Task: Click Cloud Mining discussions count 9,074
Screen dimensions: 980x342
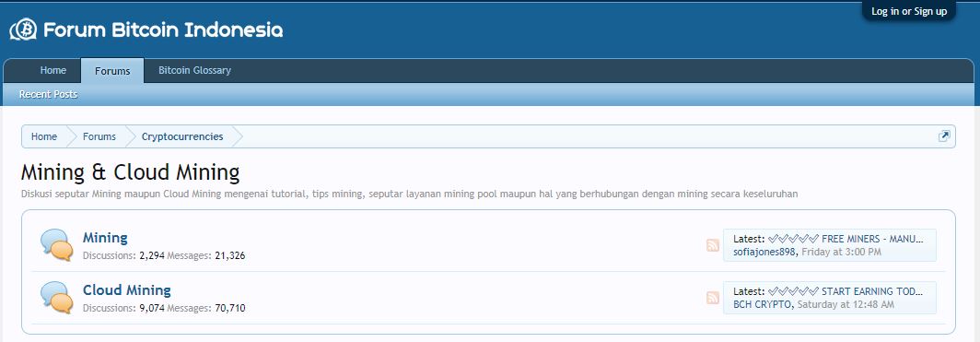Action: [x=151, y=308]
